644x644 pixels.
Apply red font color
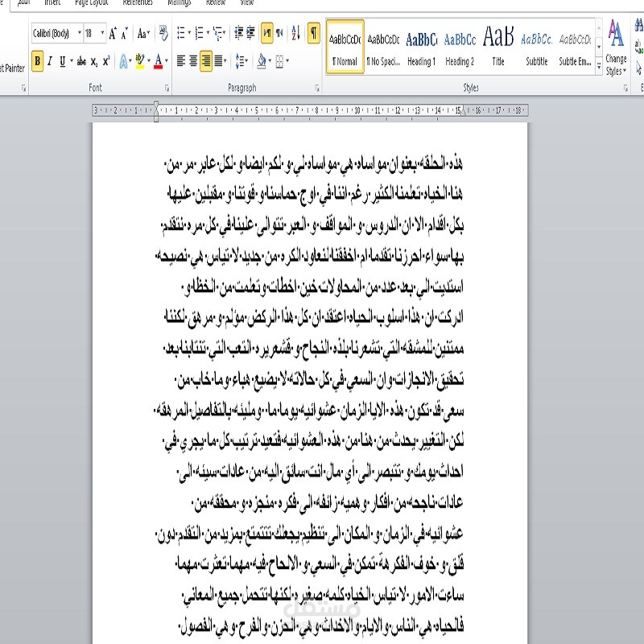158,61
